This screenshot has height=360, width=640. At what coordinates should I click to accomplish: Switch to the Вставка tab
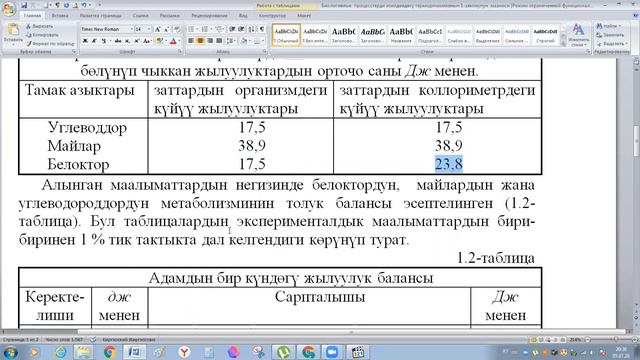(x=60, y=16)
